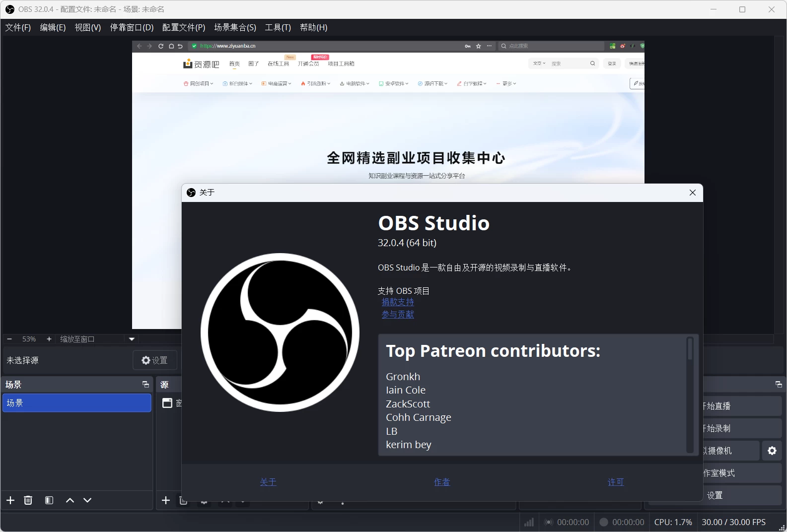Click the contributors list vertical scrollbar
This screenshot has height=532, width=787.
pos(690,395)
